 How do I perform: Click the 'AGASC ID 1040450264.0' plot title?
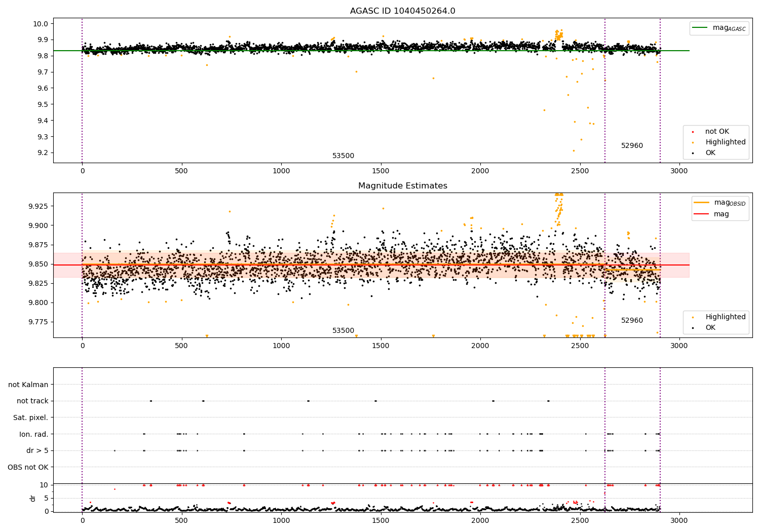[402, 11]
